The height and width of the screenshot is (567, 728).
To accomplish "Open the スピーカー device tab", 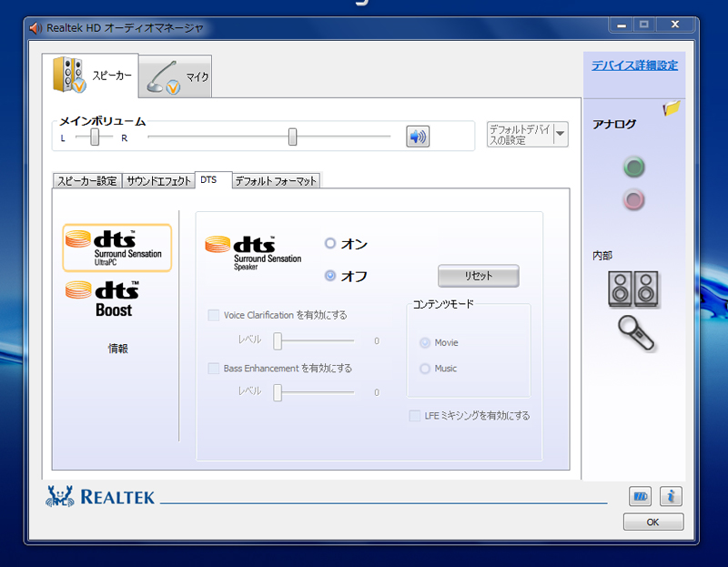I will [90, 76].
